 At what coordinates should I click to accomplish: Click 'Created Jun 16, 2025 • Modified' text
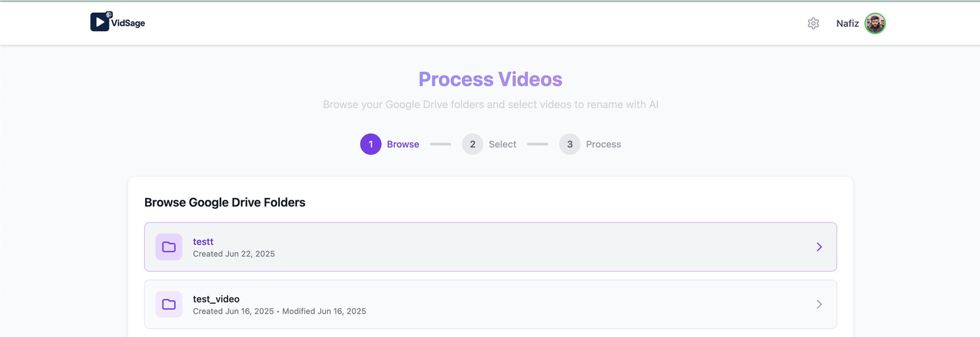(254, 311)
